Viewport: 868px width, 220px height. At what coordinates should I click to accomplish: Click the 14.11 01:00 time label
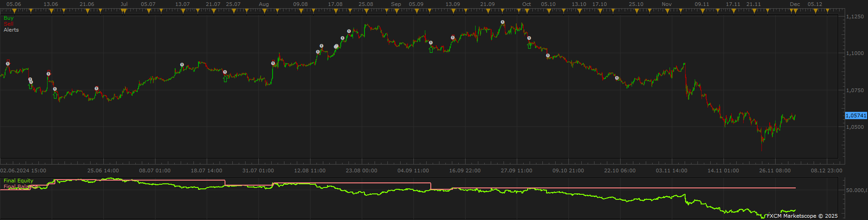coord(723,170)
